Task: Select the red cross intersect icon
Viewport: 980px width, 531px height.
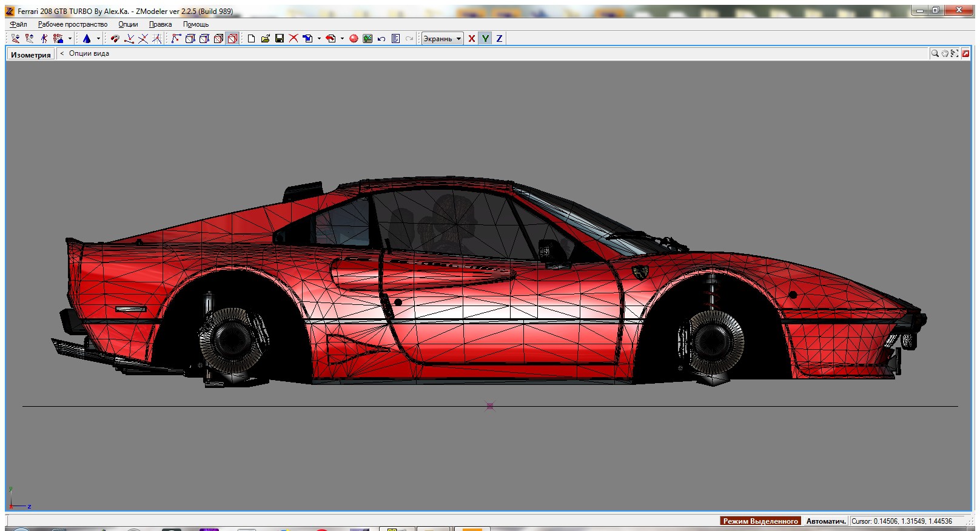Action: click(143, 38)
